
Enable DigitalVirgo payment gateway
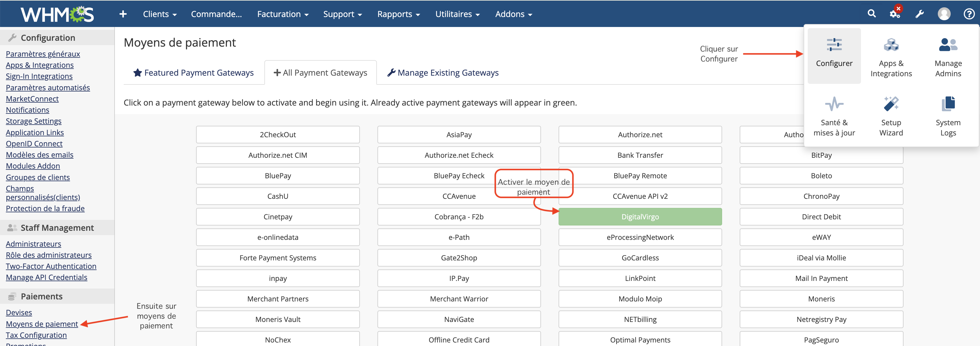(640, 216)
